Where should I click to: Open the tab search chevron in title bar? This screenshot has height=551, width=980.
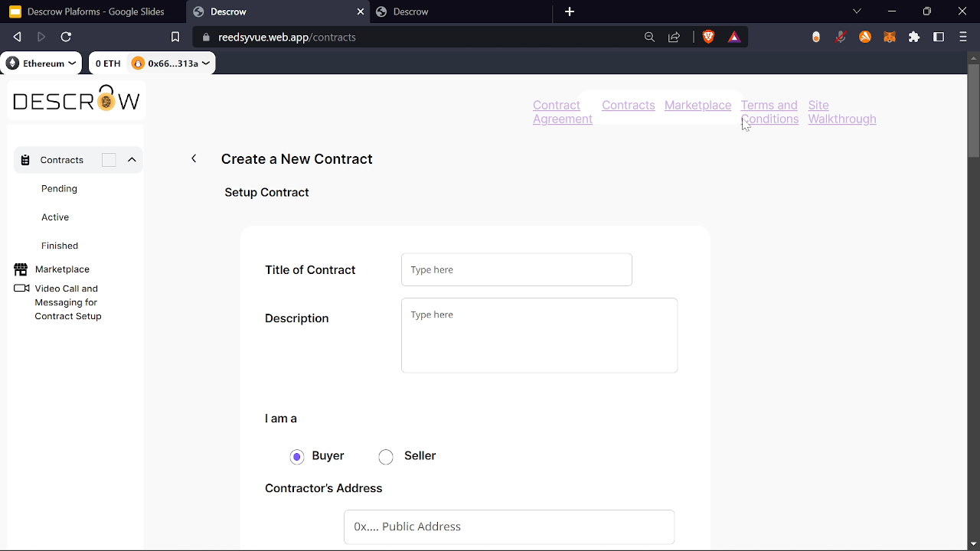point(857,11)
